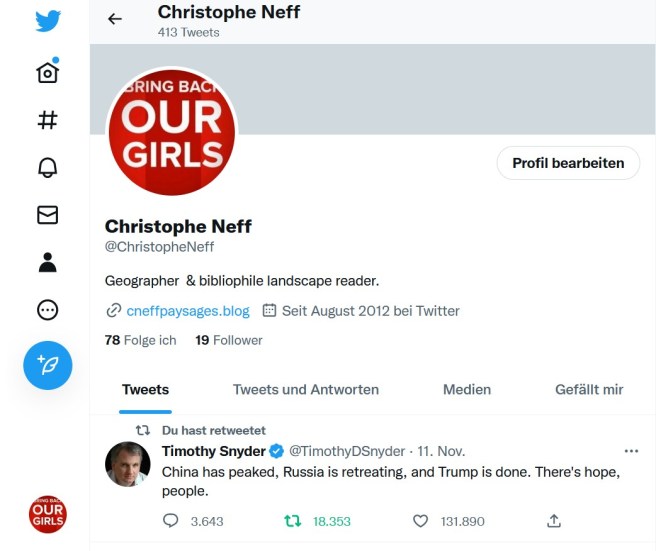Open the Profile person icon
The height and width of the screenshot is (551, 656).
(47, 262)
